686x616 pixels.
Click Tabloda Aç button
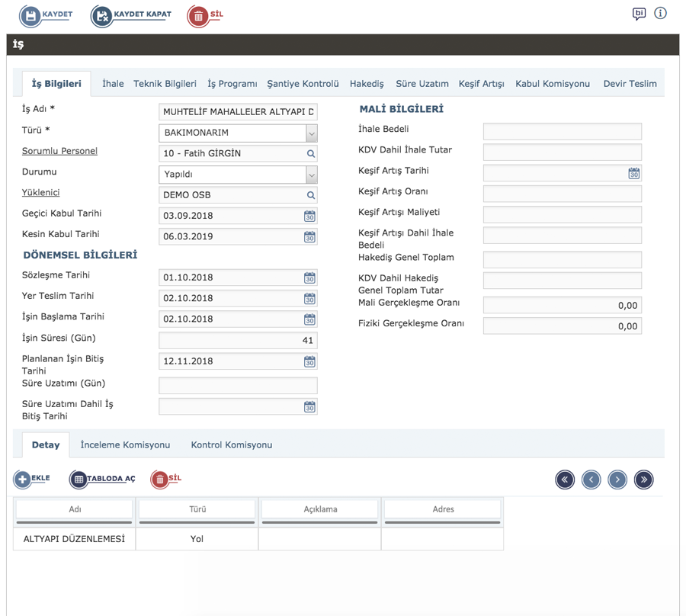coord(79,479)
